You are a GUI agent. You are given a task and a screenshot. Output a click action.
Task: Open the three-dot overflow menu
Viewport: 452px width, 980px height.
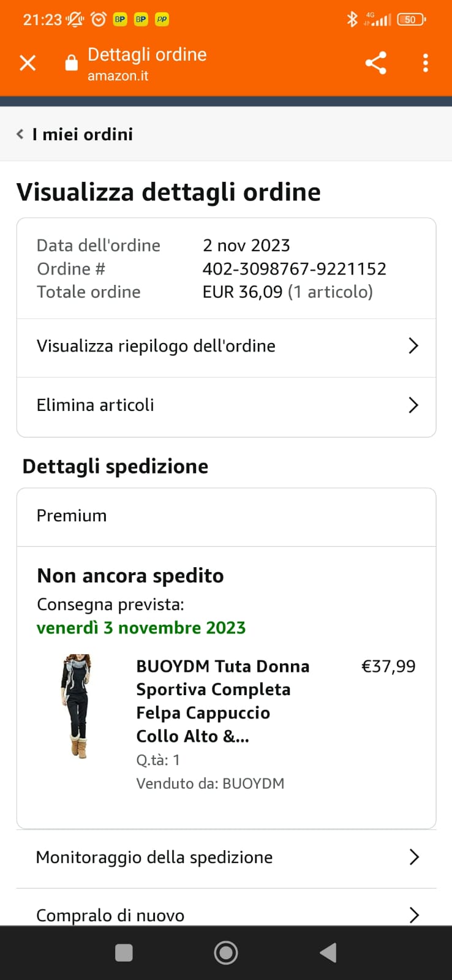(x=425, y=62)
